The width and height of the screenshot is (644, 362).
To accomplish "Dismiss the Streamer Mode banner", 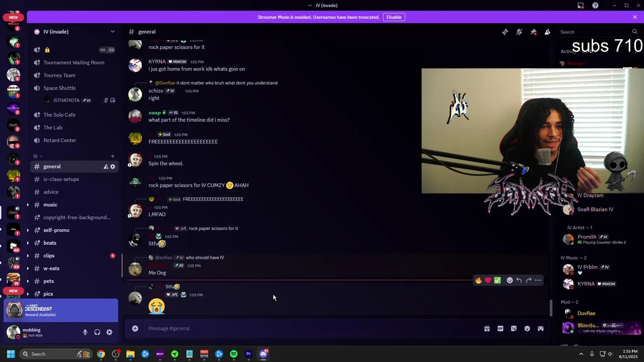I will (x=635, y=17).
